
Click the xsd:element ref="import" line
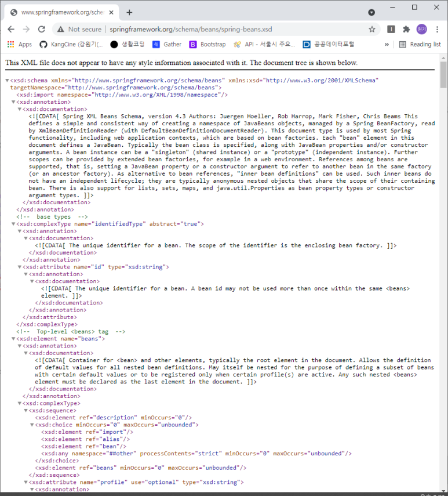point(87,432)
